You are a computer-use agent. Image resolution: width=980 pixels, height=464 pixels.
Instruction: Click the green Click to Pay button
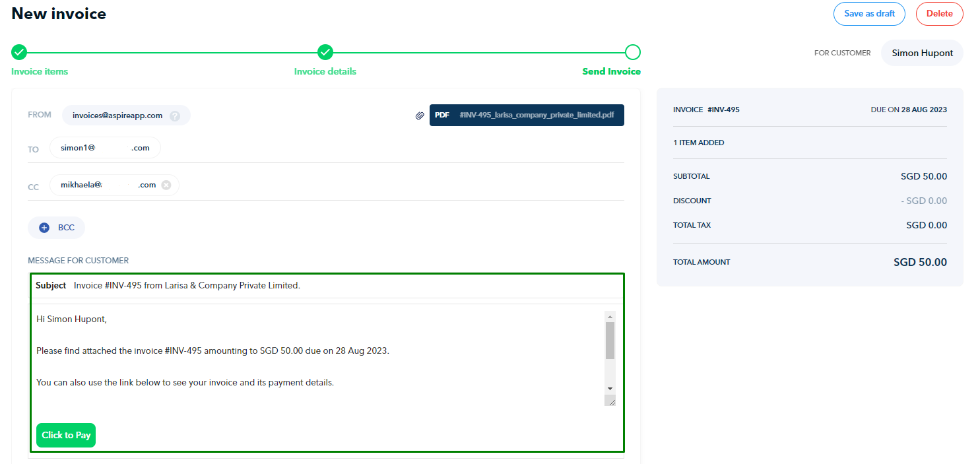coord(66,435)
